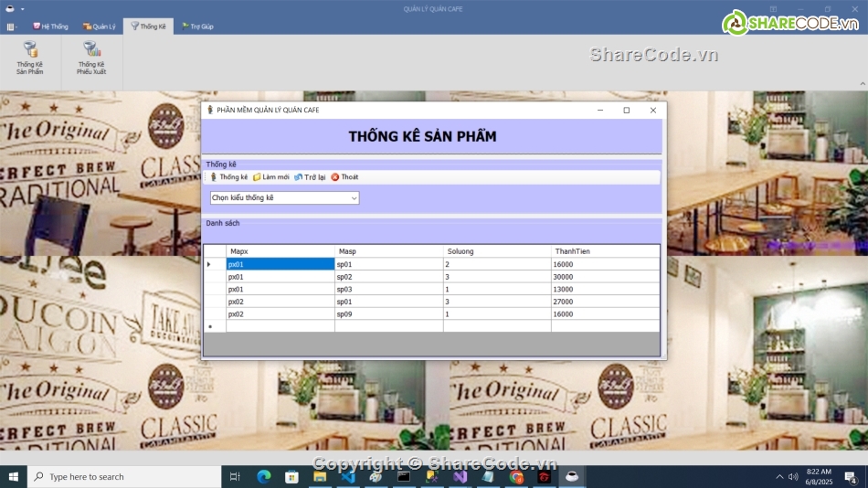The width and height of the screenshot is (868, 488).
Task: Switch to Hệ Thống tab
Action: (x=50, y=27)
